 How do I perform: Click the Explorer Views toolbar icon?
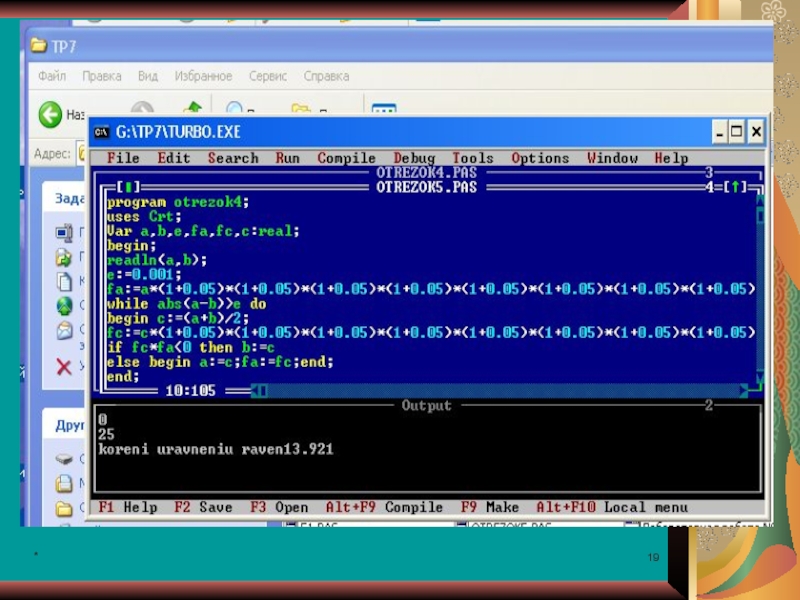tap(384, 113)
